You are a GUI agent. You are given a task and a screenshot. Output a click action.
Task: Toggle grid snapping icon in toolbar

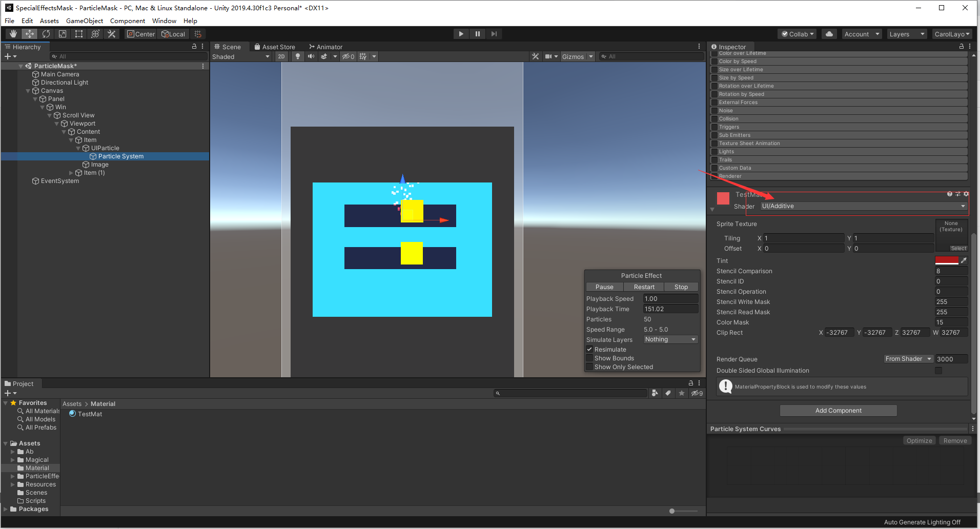tap(198, 34)
